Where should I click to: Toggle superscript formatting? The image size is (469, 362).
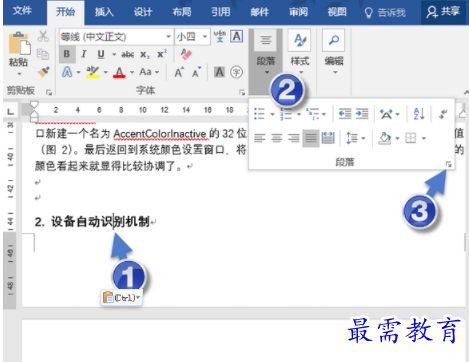tap(162, 54)
